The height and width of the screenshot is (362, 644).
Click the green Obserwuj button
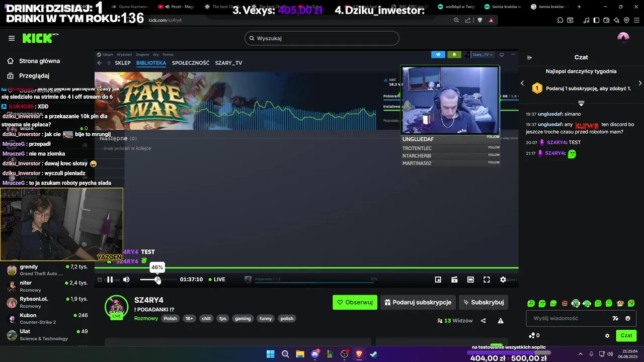[x=355, y=302]
